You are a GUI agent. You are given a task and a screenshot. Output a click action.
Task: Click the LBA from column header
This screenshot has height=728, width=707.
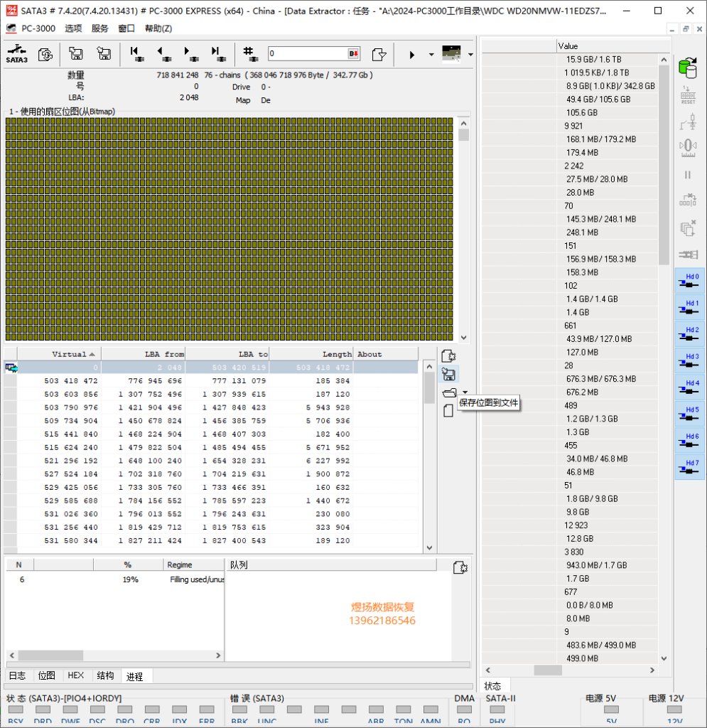pos(144,354)
